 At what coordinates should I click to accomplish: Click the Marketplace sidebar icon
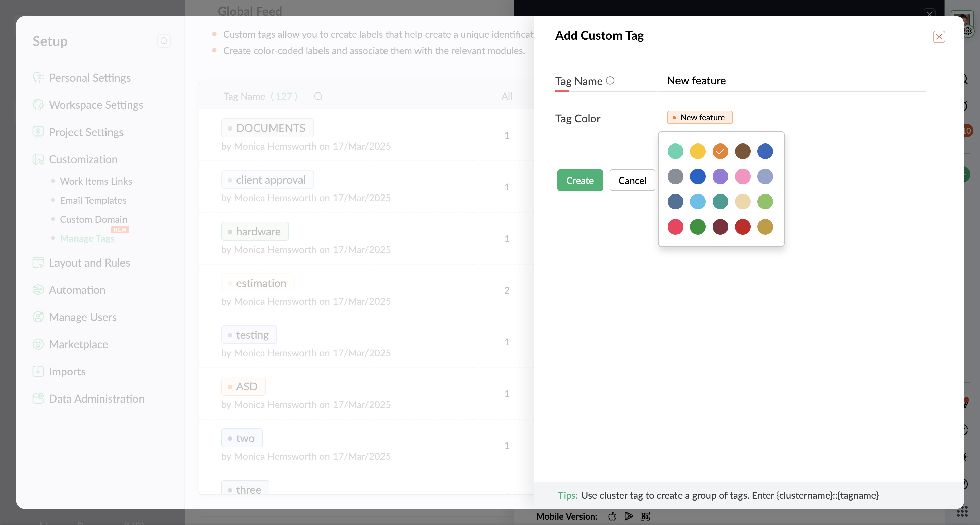click(38, 344)
